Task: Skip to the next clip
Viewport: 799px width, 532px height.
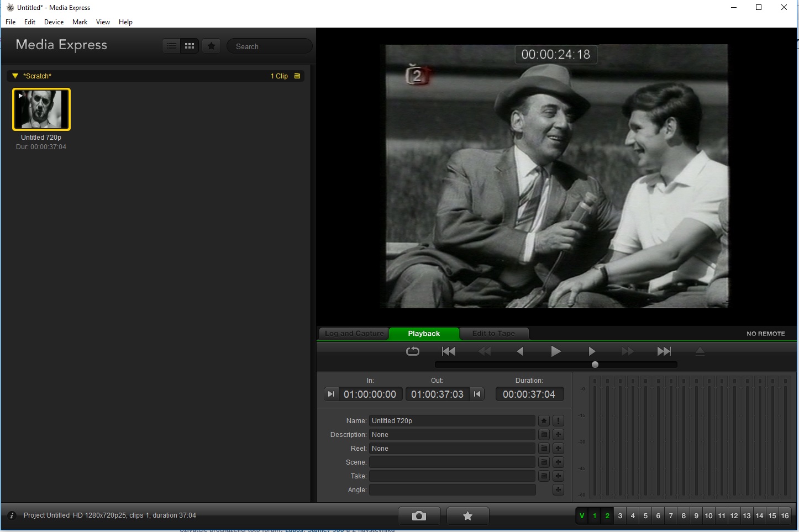Action: click(x=664, y=351)
